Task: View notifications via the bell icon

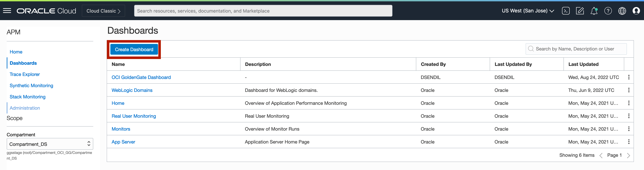Action: point(594,11)
